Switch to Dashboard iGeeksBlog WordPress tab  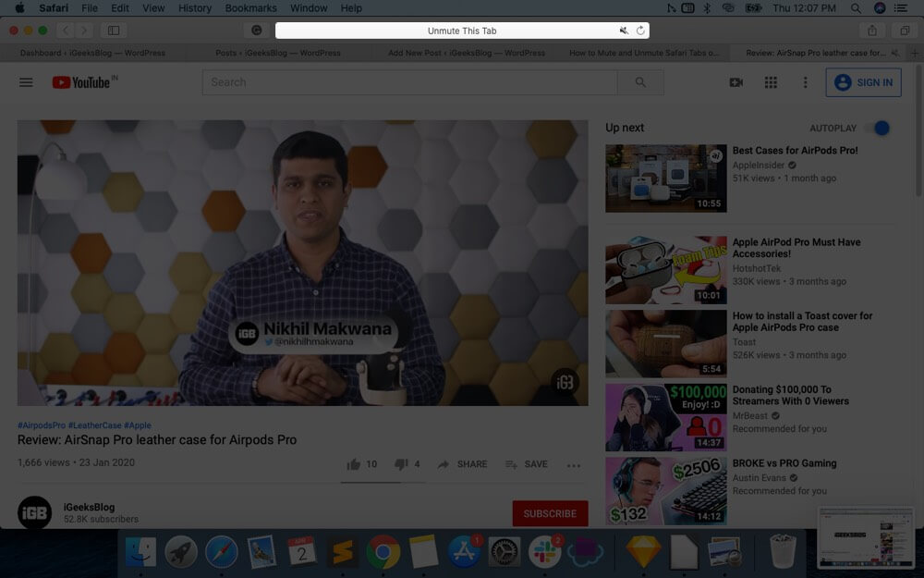pyautogui.click(x=92, y=53)
